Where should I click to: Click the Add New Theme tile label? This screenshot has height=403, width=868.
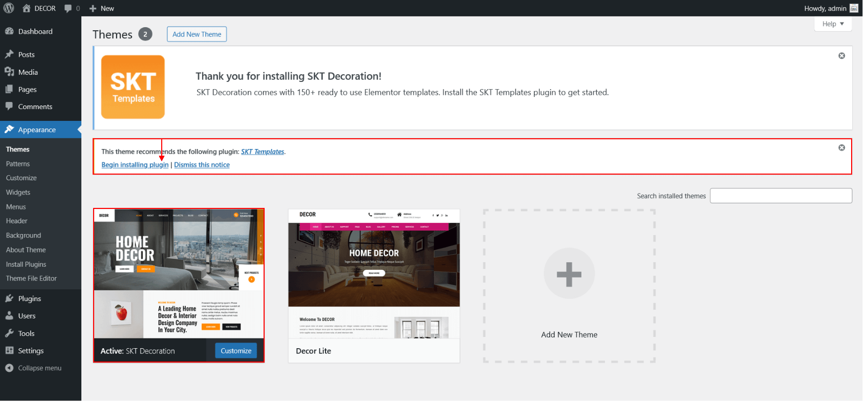[x=569, y=335]
